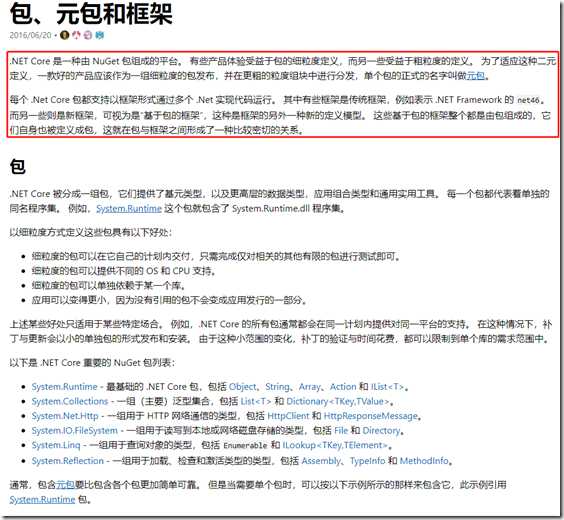Open the String type link
The image size is (564, 520).
pos(277,387)
